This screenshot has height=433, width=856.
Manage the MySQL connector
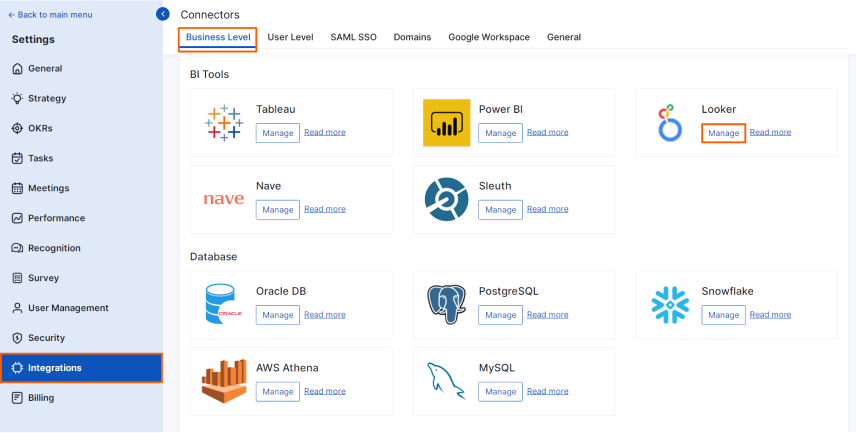point(501,392)
